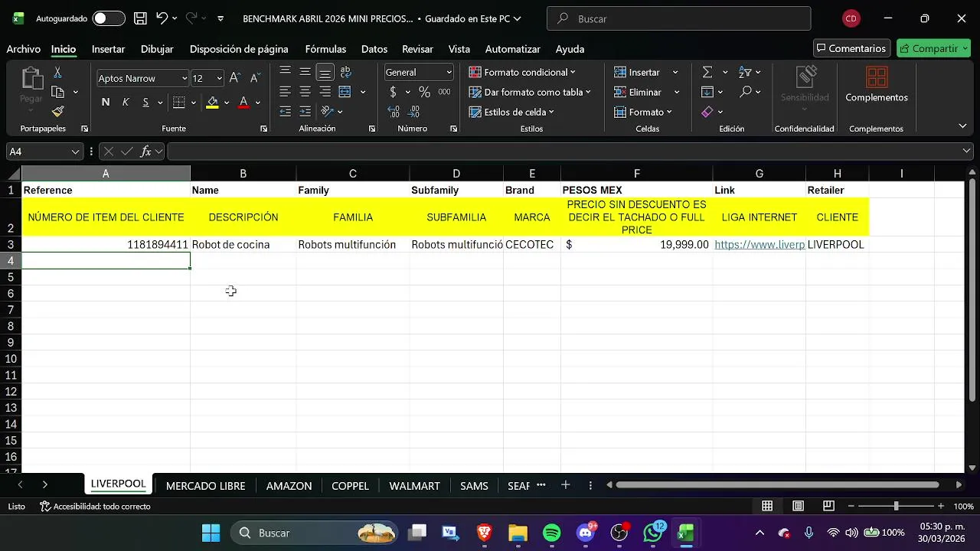Click the percent style icon

pyautogui.click(x=424, y=92)
